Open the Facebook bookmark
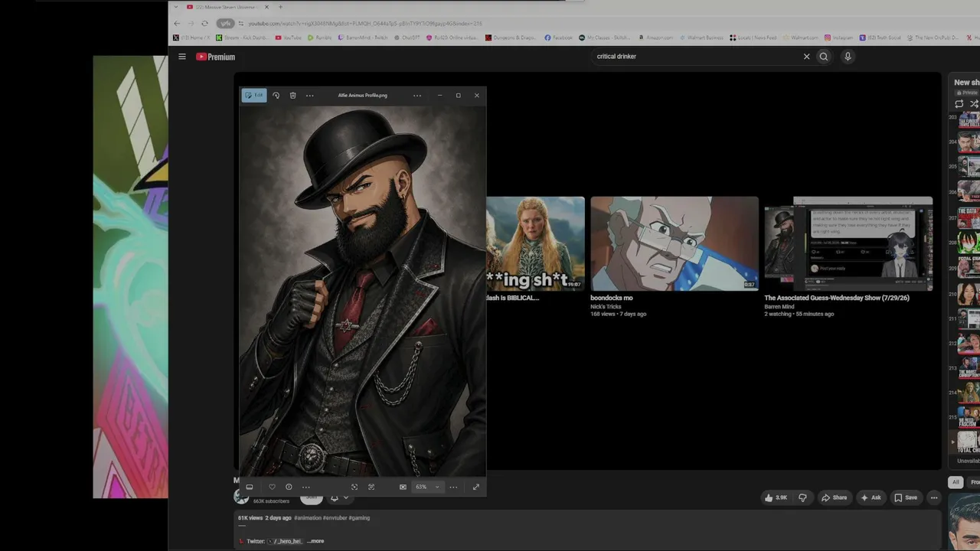Viewport: 980px width, 551px height. click(x=558, y=37)
